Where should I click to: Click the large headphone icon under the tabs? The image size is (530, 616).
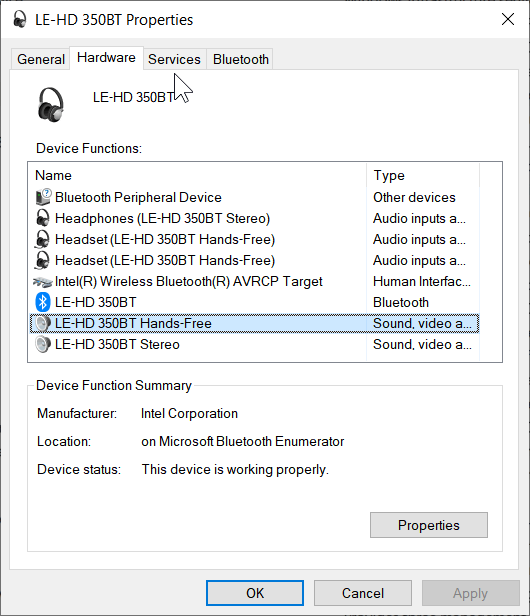pyautogui.click(x=51, y=104)
